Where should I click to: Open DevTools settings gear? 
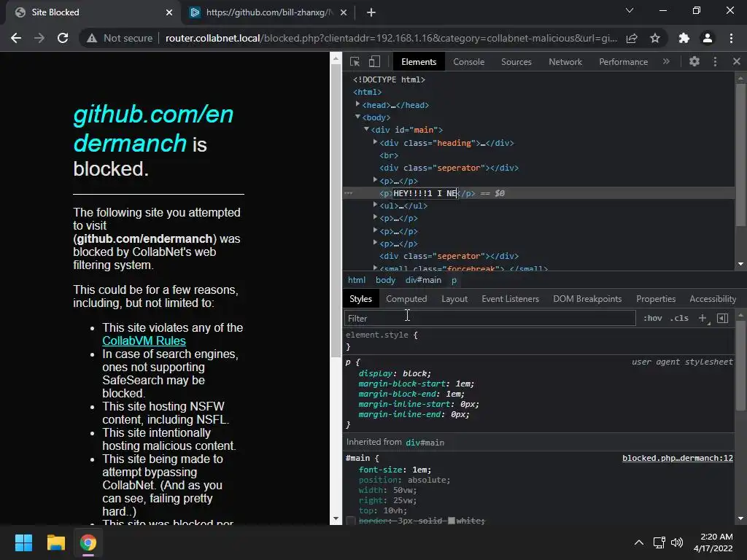(694, 61)
